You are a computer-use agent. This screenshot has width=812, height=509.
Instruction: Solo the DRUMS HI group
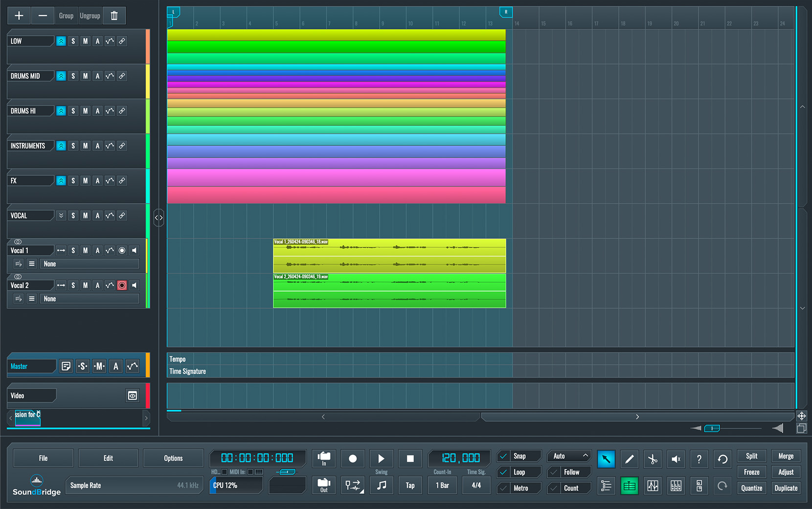73,111
